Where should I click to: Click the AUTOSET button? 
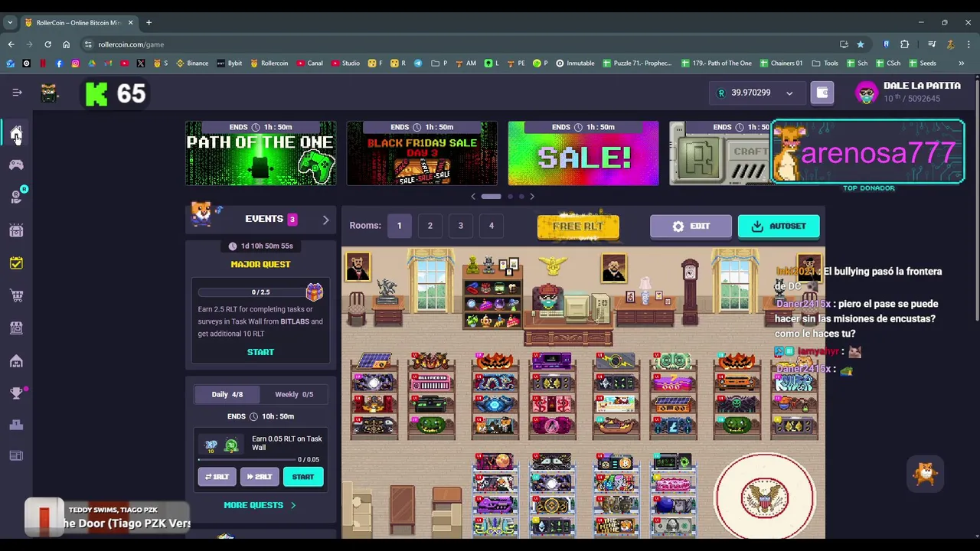click(x=779, y=227)
